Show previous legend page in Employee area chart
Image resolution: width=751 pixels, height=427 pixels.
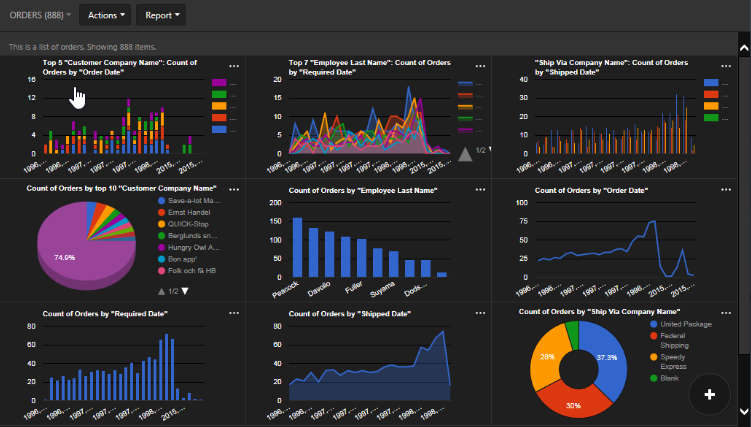pos(465,154)
